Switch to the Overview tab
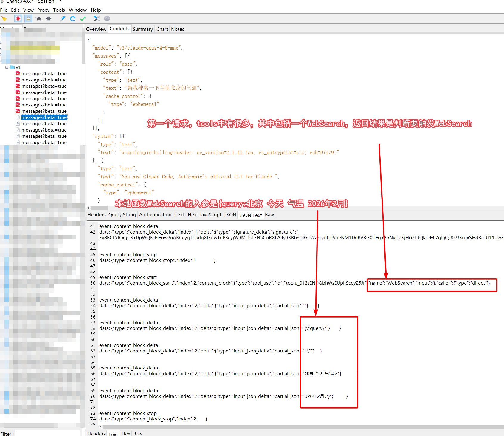Screen dimensions: 504x436 (x=96, y=29)
